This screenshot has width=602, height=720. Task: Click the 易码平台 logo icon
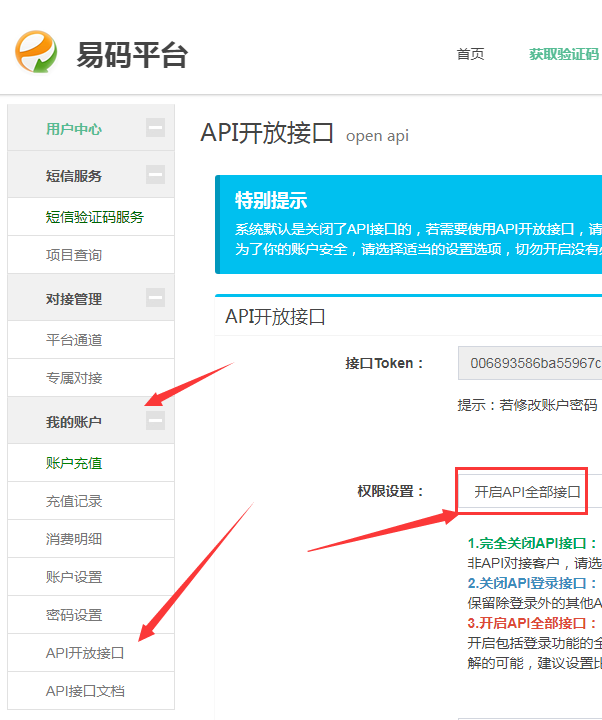coord(37,53)
